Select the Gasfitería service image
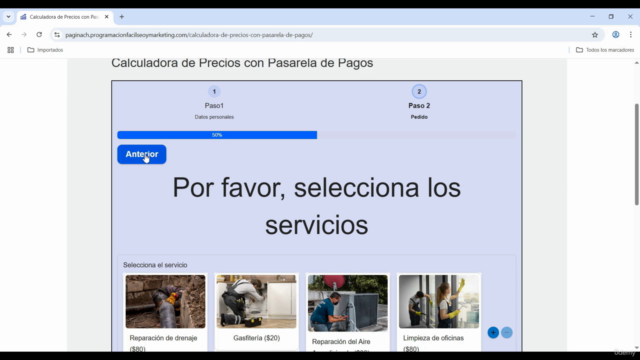 (x=256, y=301)
